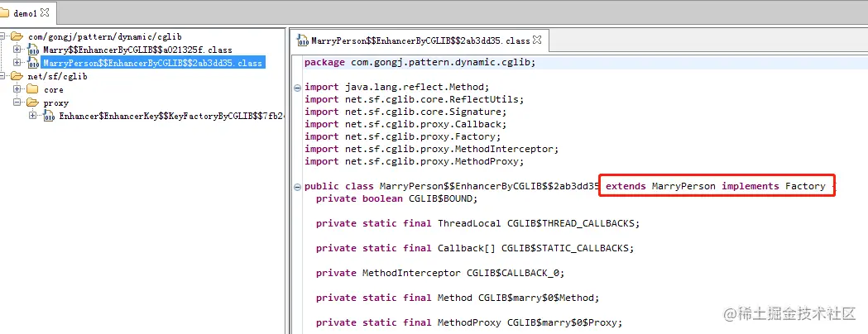Screen dimensions: 868x334
Task: Select MarryPerson$$EnhancerByCGLIB$$2ab3dd35.class in tree
Action: pyautogui.click(x=153, y=63)
